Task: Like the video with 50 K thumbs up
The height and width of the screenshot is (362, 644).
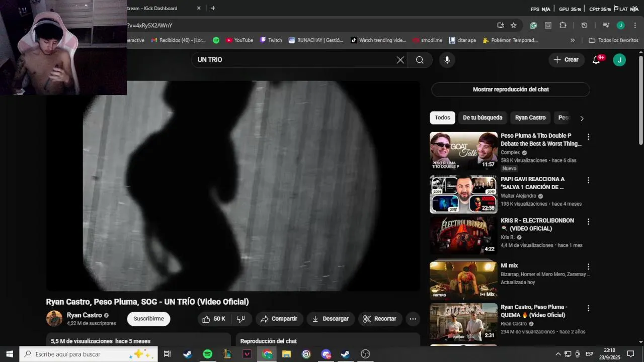Action: point(214,319)
